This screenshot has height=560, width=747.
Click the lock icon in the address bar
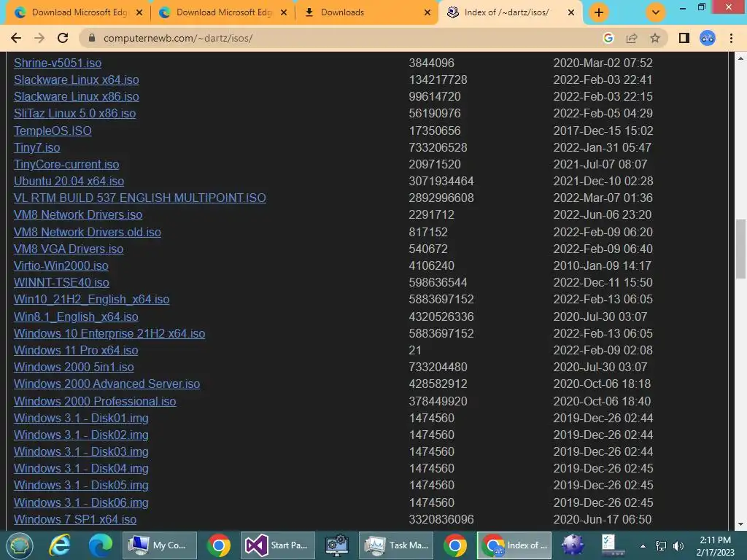pyautogui.click(x=92, y=38)
